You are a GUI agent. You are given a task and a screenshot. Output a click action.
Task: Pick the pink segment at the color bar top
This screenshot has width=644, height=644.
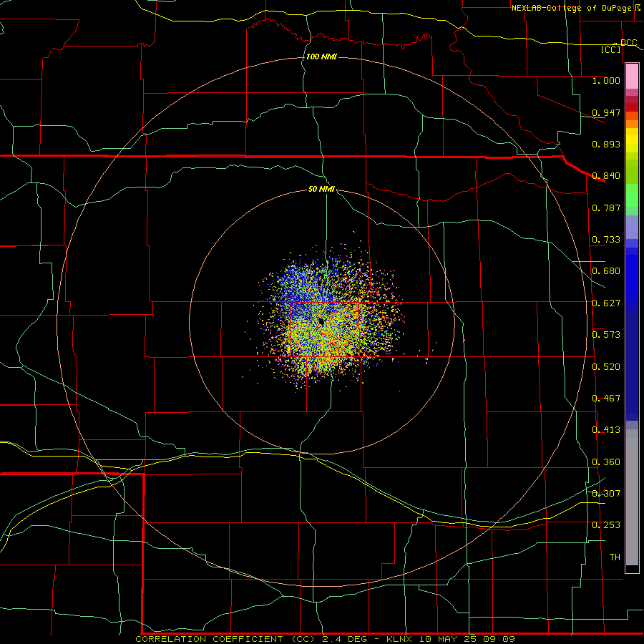point(632,77)
